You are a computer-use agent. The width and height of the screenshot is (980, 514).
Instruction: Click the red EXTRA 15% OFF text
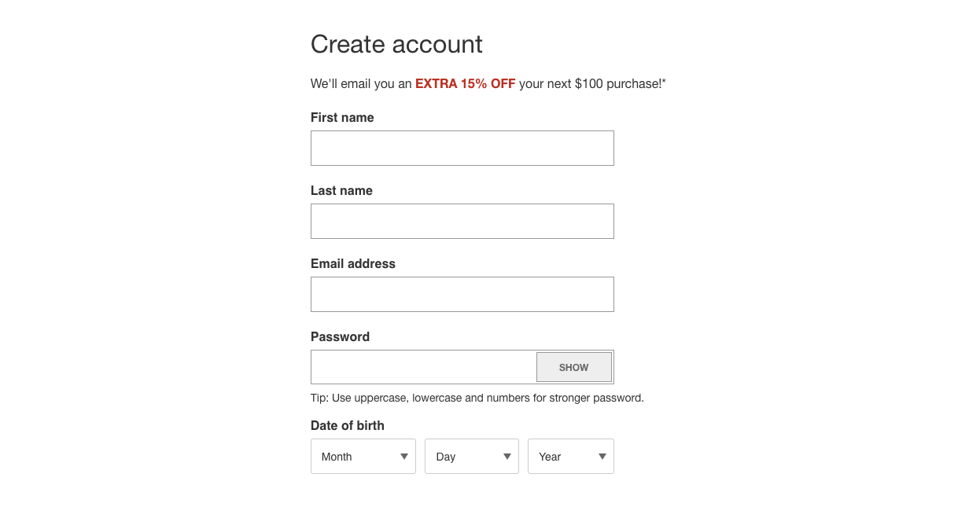pos(466,83)
